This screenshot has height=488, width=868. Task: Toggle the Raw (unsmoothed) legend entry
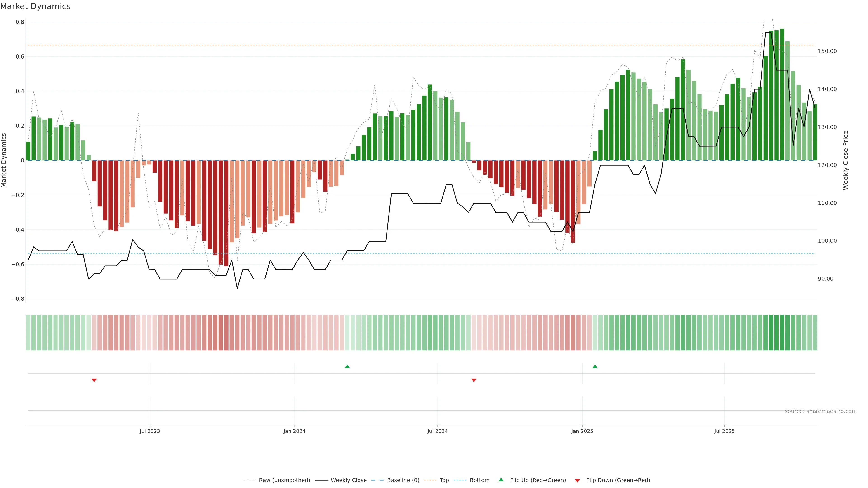coord(284,480)
